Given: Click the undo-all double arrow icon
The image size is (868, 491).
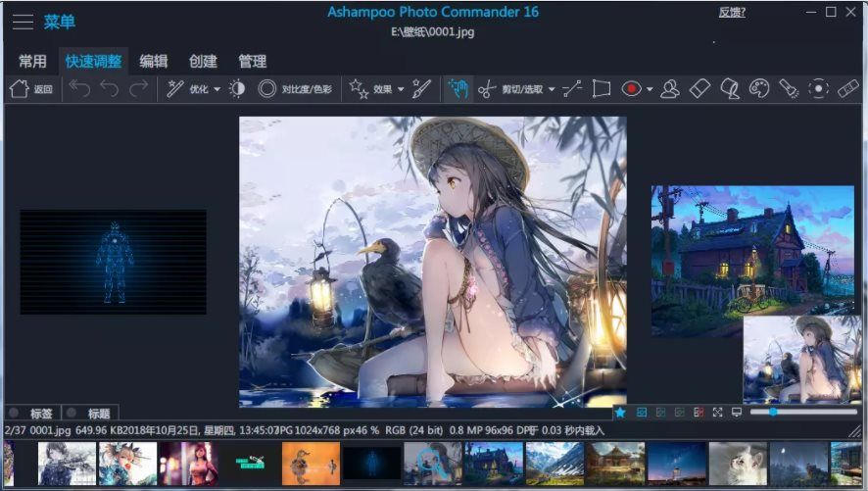Looking at the screenshot, I should click(79, 88).
